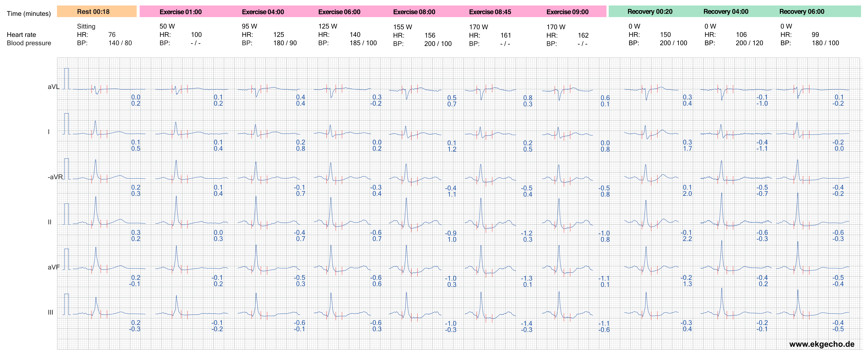
Task: Click the 95 W workload value
Action: coord(249,26)
